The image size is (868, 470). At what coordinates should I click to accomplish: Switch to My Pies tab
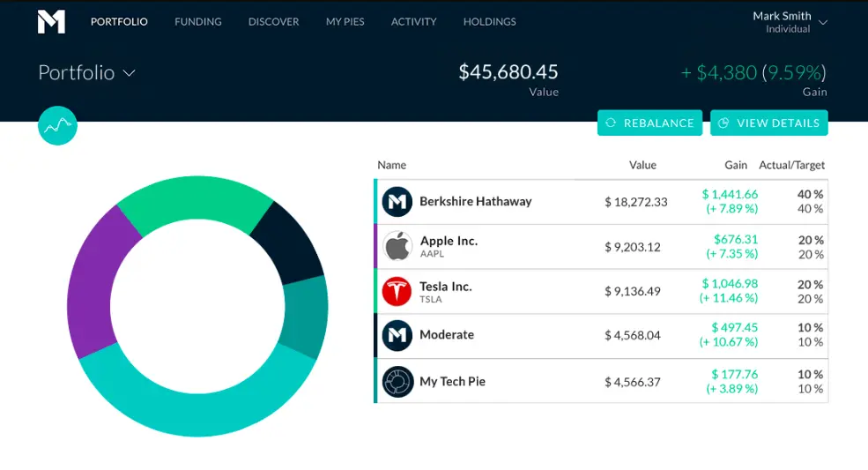tap(345, 22)
